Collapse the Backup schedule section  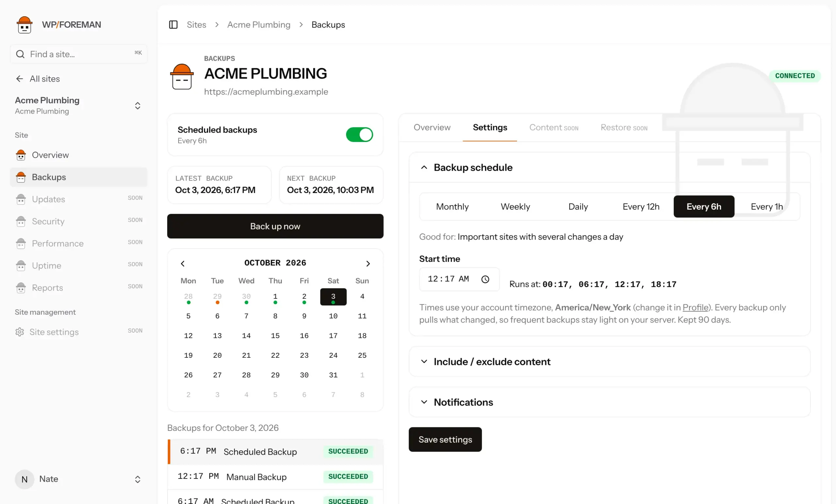point(609,167)
